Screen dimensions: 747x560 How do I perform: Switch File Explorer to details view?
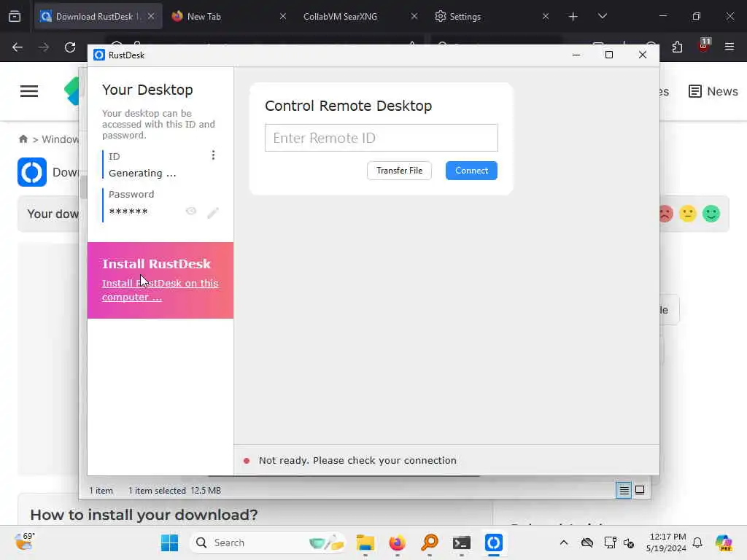[x=624, y=490]
